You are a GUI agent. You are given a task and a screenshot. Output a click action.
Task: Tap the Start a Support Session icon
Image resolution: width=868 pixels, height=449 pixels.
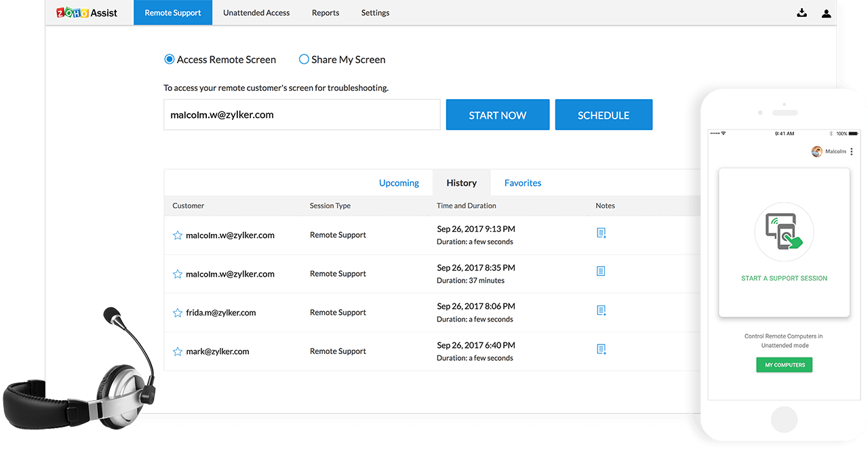[x=784, y=233]
